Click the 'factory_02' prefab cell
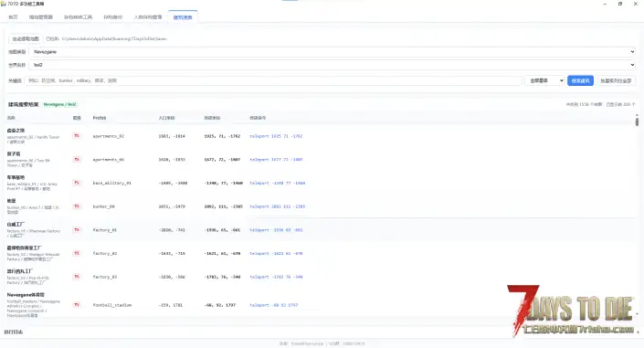 [105, 254]
